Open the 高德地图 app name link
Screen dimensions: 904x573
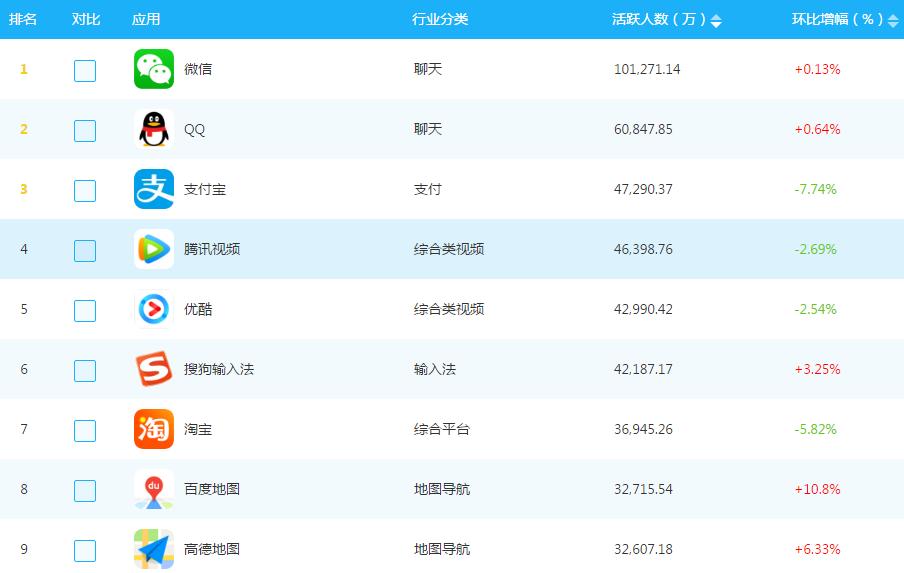[212, 549]
